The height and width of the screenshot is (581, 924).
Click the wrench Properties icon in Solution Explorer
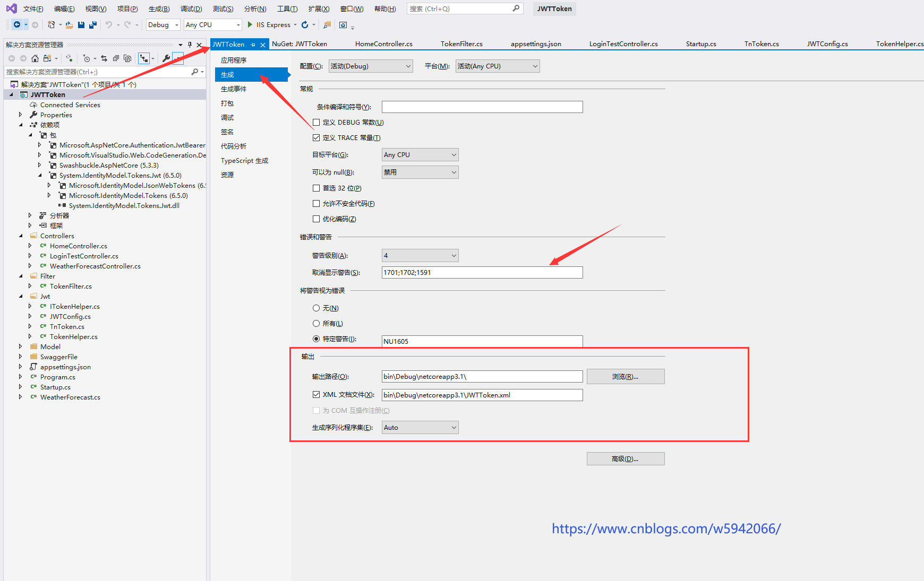pos(166,58)
